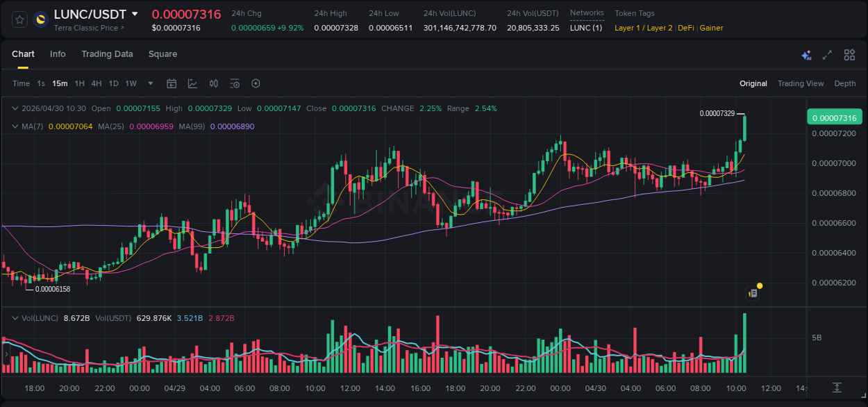Select the 1W interval
Image resolution: width=868 pixels, height=407 pixels.
(x=131, y=83)
